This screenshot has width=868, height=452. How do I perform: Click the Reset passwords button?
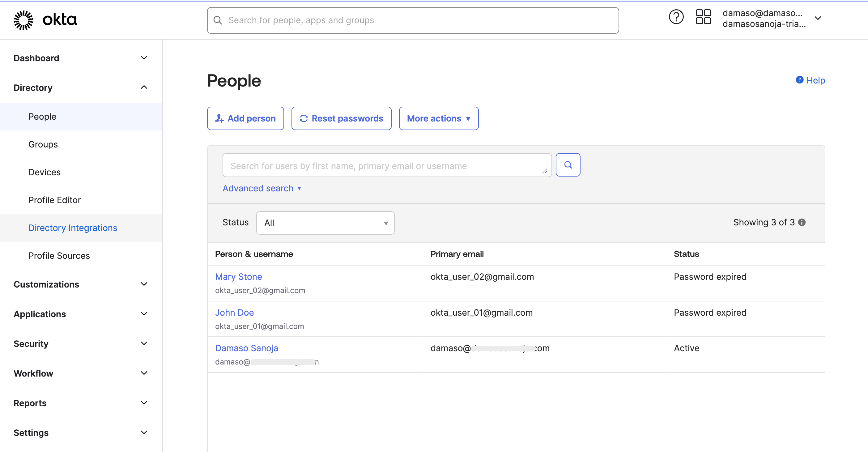click(341, 118)
